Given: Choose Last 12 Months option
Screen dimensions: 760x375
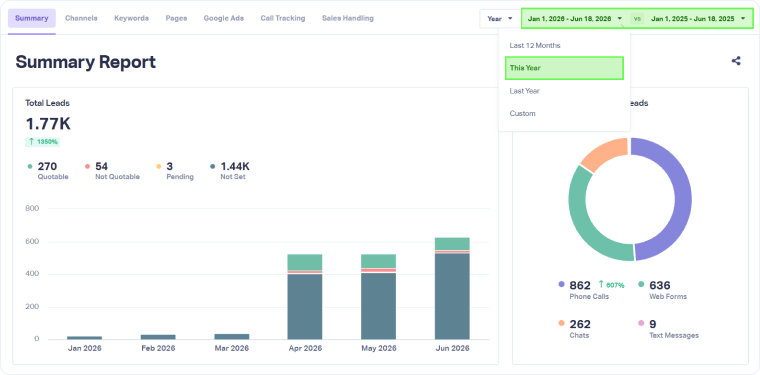Looking at the screenshot, I should point(535,46).
